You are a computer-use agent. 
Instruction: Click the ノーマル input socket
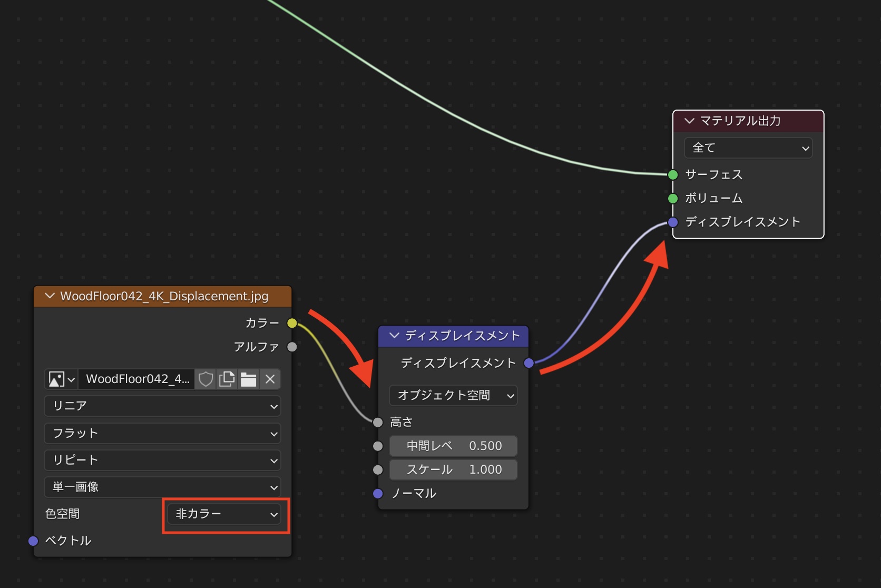378,494
